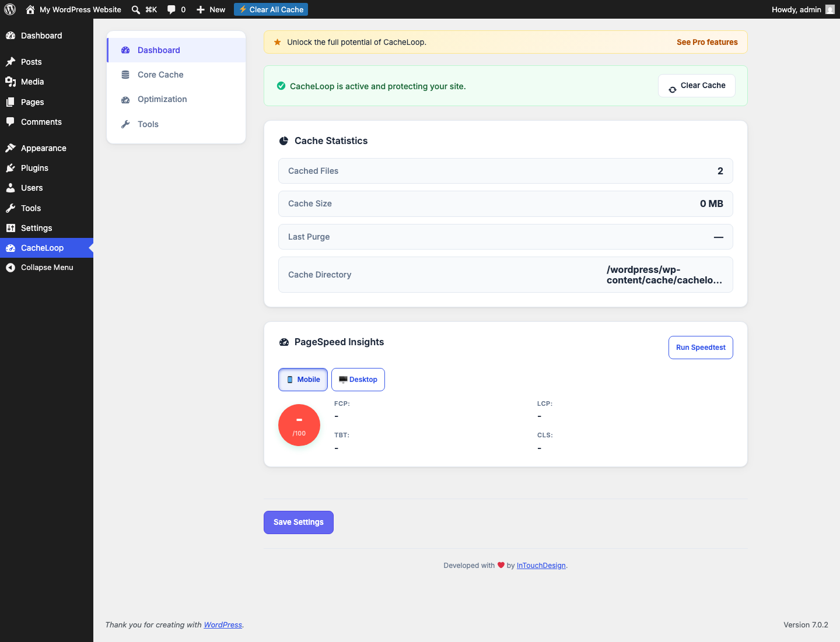The image size is (840, 642).
Task: Open the WordPress footer link
Action: click(223, 625)
